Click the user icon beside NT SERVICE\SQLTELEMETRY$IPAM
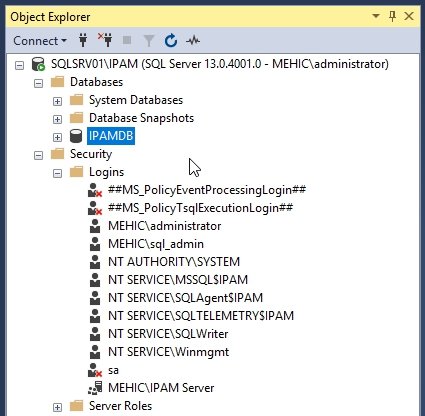The image size is (425, 416). [x=95, y=316]
